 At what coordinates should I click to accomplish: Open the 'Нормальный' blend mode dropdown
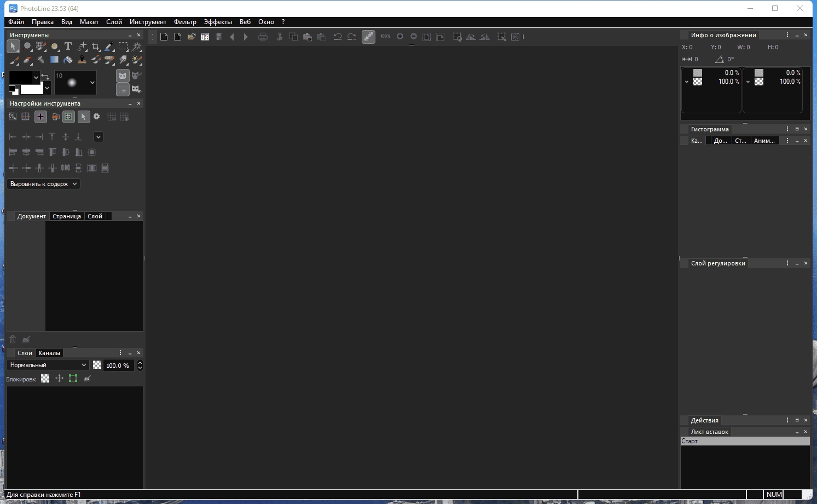(x=48, y=365)
